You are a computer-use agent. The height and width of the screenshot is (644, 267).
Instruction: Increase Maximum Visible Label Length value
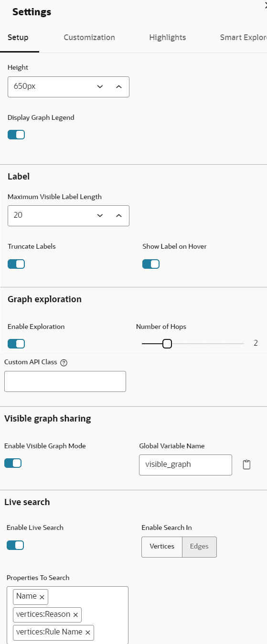[x=119, y=215]
